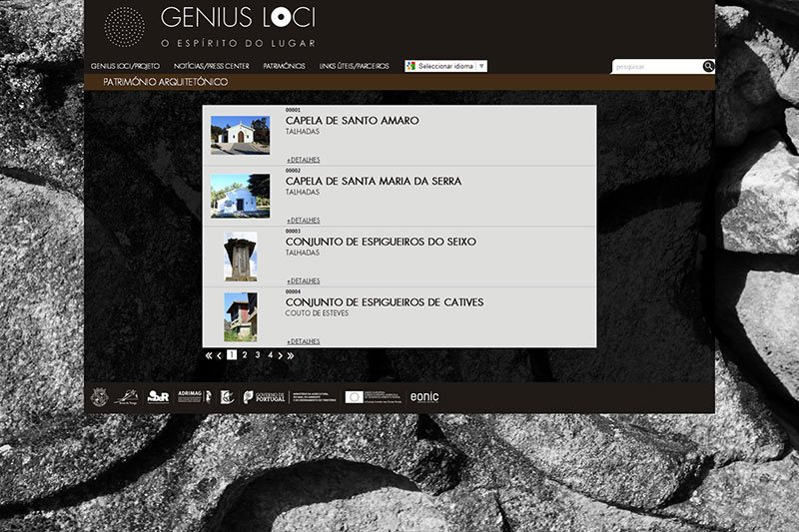Open the Notícias/Press Center menu
Screen dimensions: 799x532
coord(211,66)
